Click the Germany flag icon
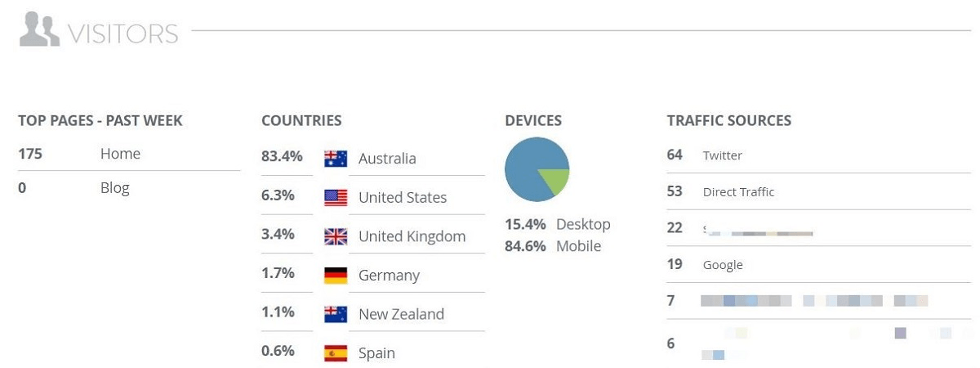The width and height of the screenshot is (980, 368). pos(336,276)
